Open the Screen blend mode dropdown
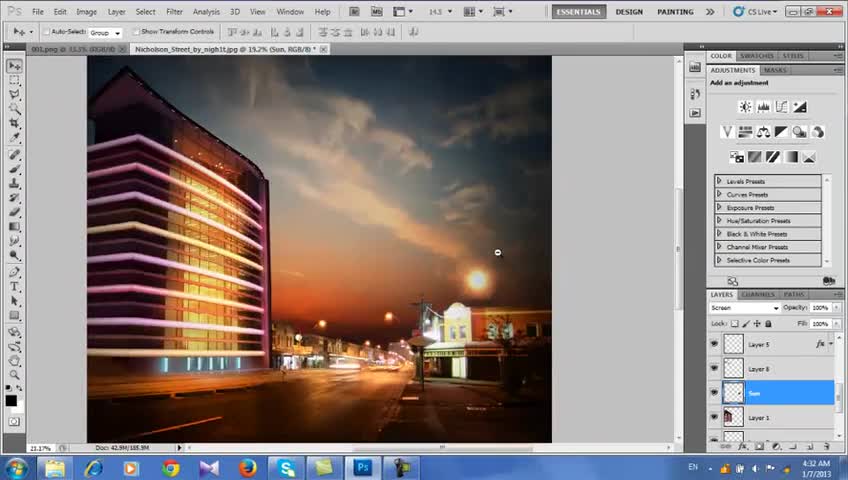The width and height of the screenshot is (848, 480). [x=745, y=308]
